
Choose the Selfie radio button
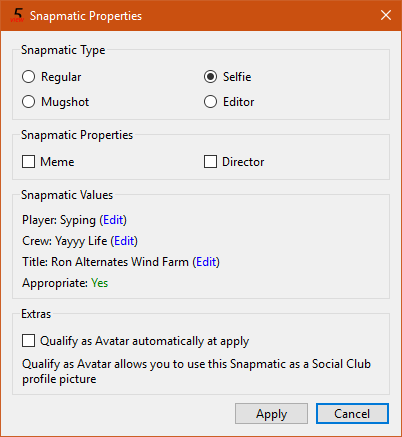point(227,77)
